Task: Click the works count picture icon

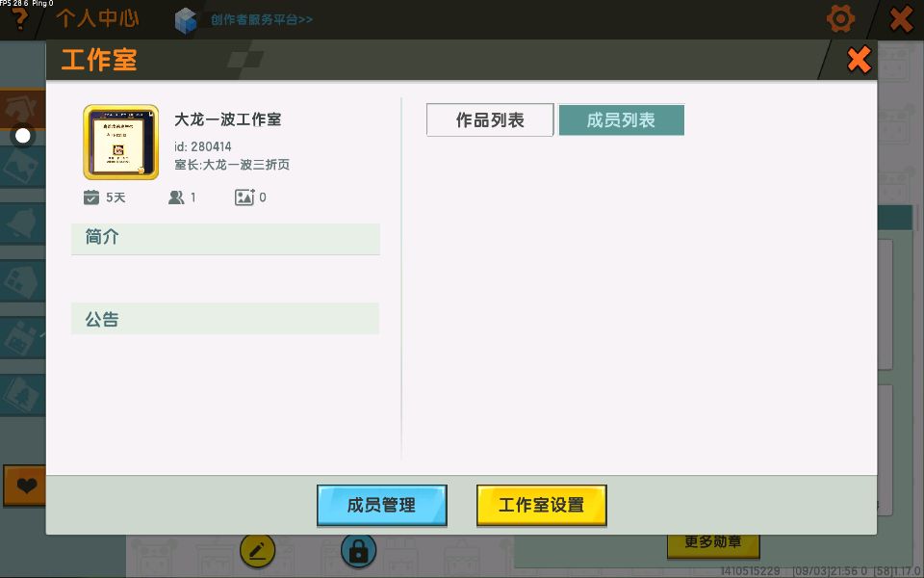Action: (x=244, y=197)
